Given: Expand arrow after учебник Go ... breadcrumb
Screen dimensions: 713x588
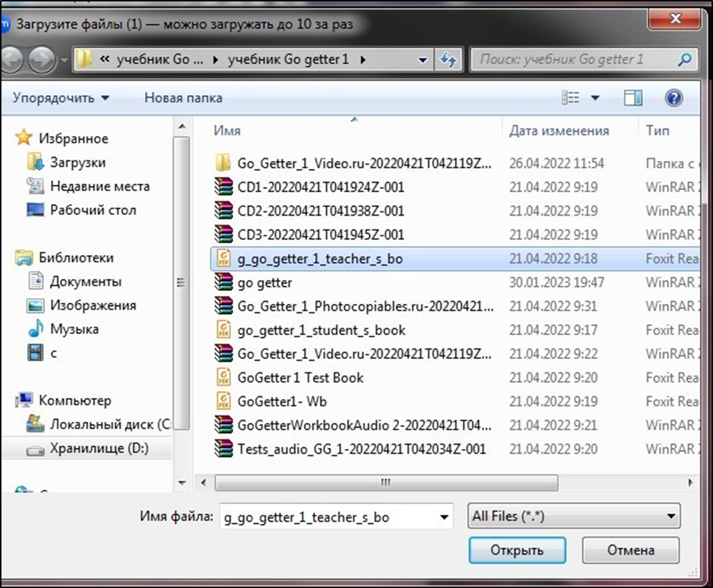Looking at the screenshot, I should pos(216,60).
